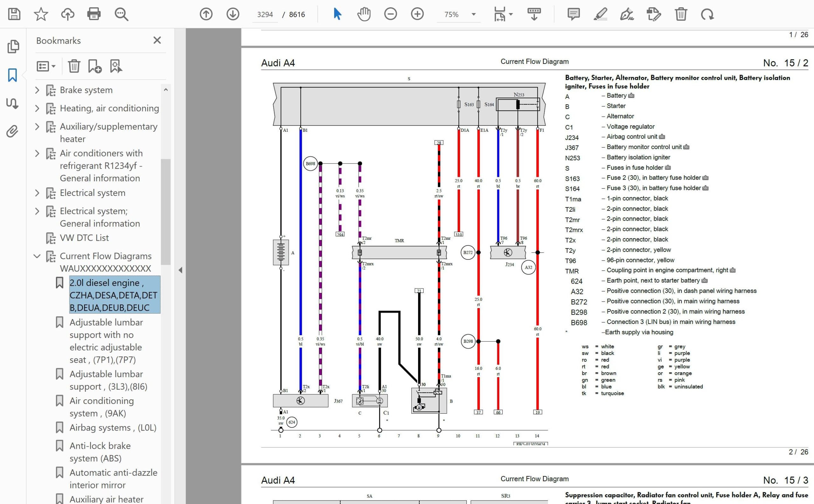Select the Highlight text pen tool
The height and width of the screenshot is (504, 814).
coord(600,14)
